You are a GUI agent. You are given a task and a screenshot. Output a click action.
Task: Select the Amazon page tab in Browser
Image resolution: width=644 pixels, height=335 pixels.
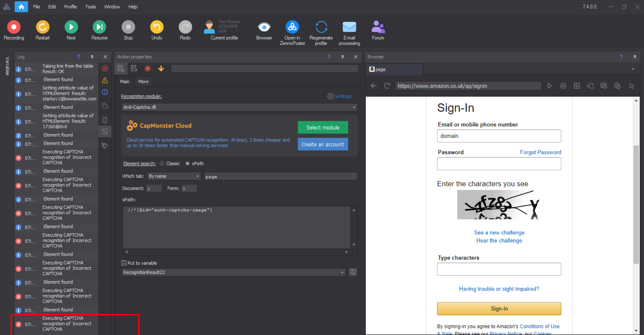point(394,69)
